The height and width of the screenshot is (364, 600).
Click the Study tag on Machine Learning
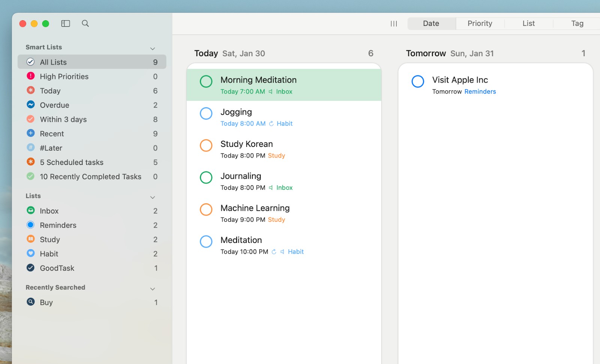[x=276, y=220]
